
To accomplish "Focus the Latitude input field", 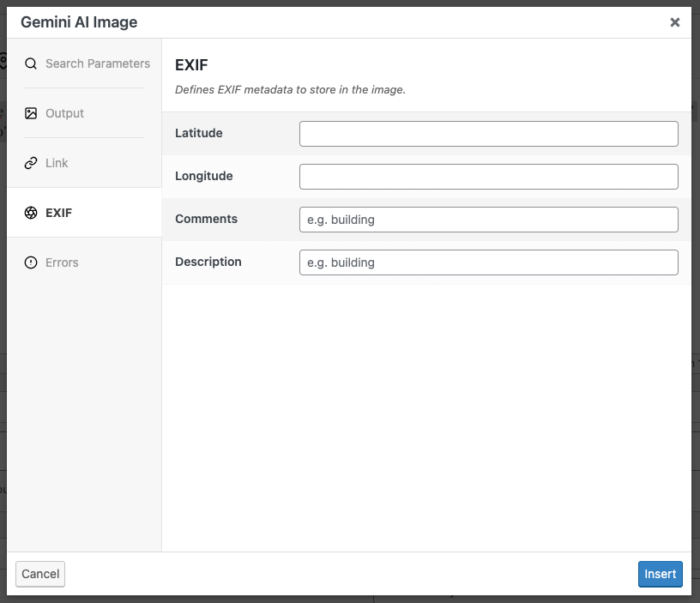I will (489, 134).
